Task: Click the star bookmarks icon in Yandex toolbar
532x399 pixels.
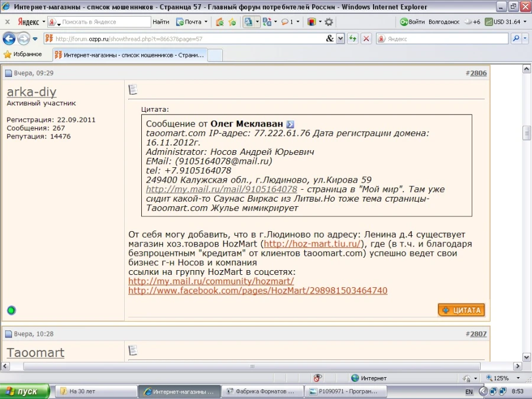Action: point(232,22)
